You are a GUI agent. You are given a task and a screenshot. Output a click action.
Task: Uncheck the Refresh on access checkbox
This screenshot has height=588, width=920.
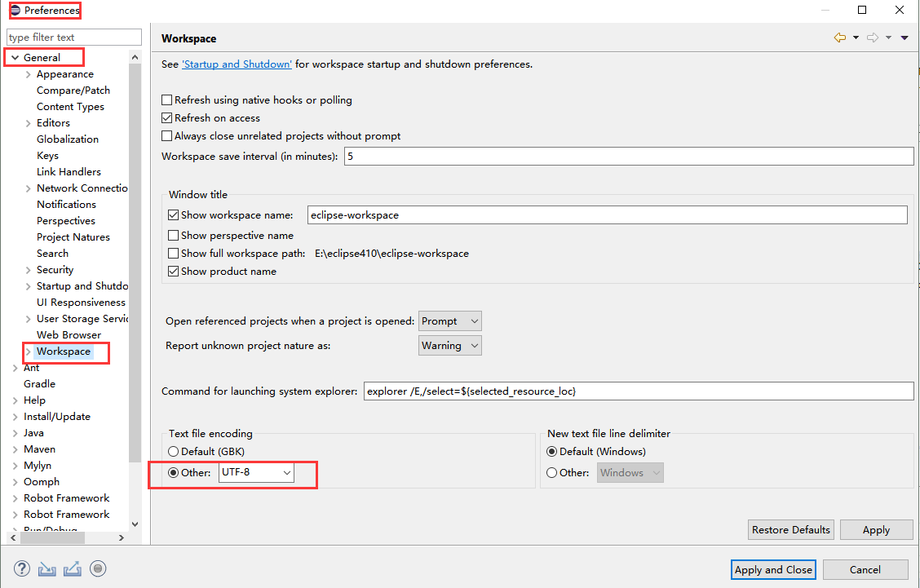point(167,118)
